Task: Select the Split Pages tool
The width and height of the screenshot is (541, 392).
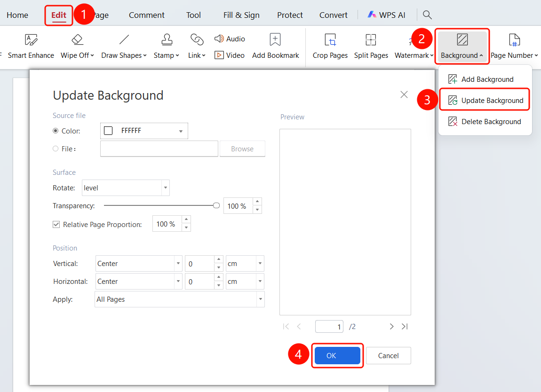Action: 371,47
